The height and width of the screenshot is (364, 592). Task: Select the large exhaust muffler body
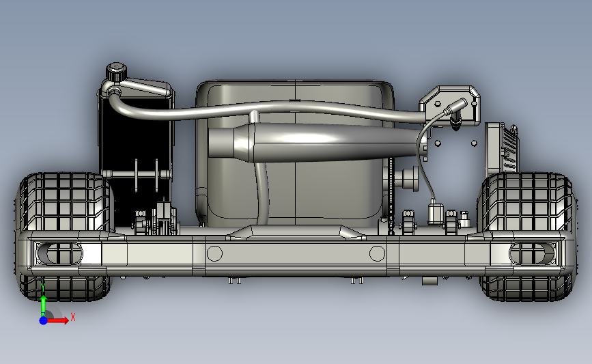(x=317, y=143)
